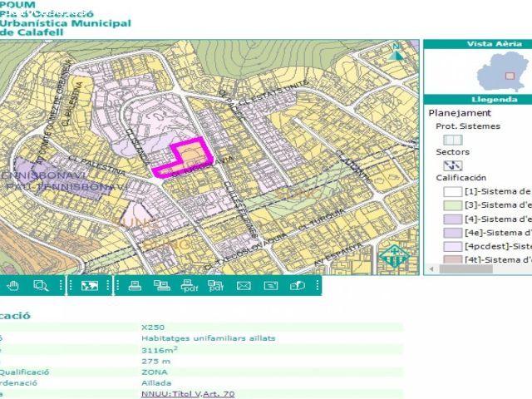Click the north arrow on the map
This screenshot has height=399, width=532.
[x=398, y=52]
